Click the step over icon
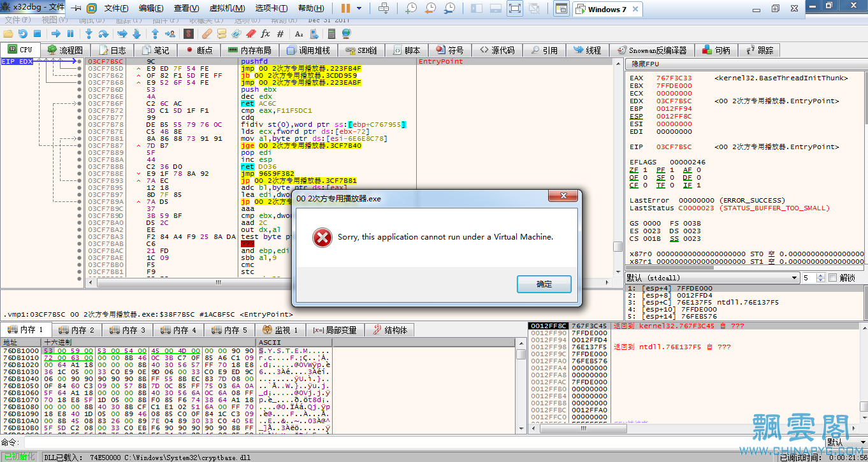The height and width of the screenshot is (462, 868). [103, 33]
